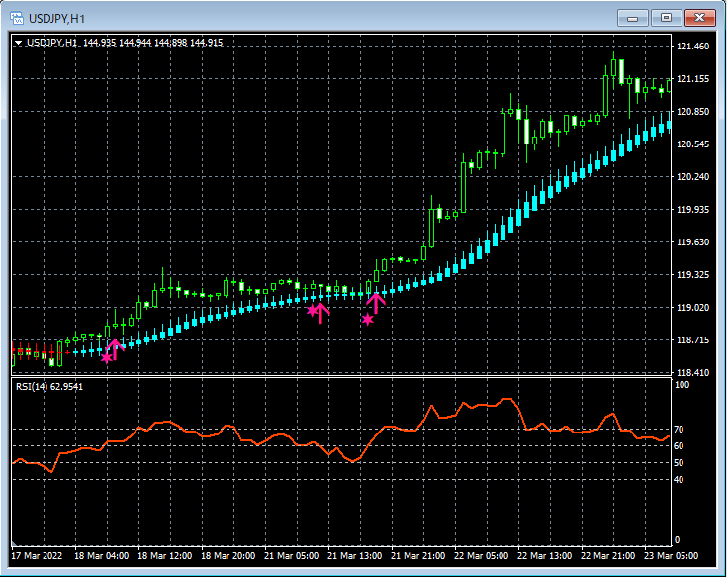Viewport: 728px width, 577px height.
Task: Click the 17 Mar 2022 time label
Action: pyautogui.click(x=37, y=555)
